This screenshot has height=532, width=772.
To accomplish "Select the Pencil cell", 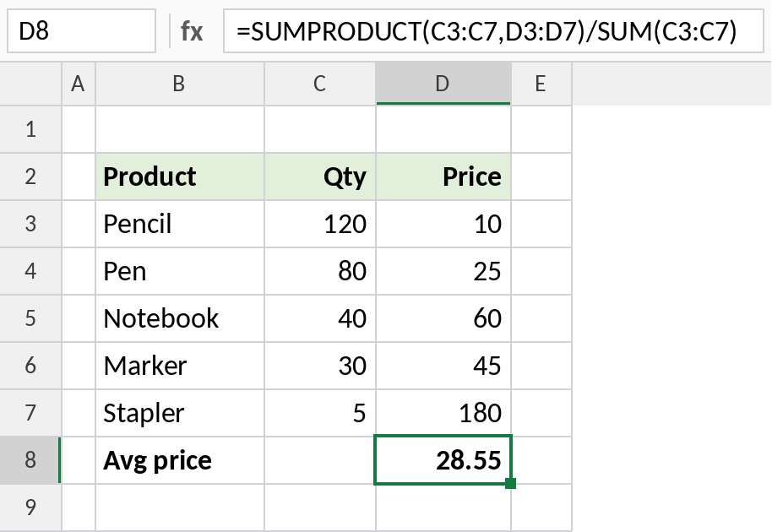I will [x=180, y=224].
